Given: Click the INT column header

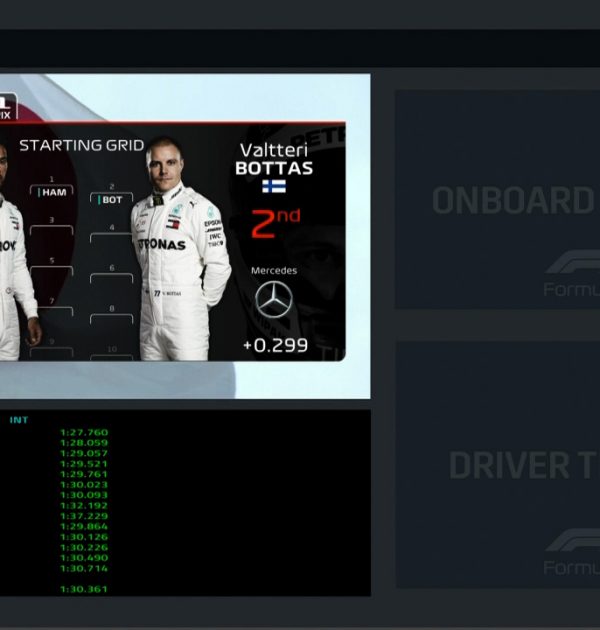Looking at the screenshot, I should click(19, 420).
